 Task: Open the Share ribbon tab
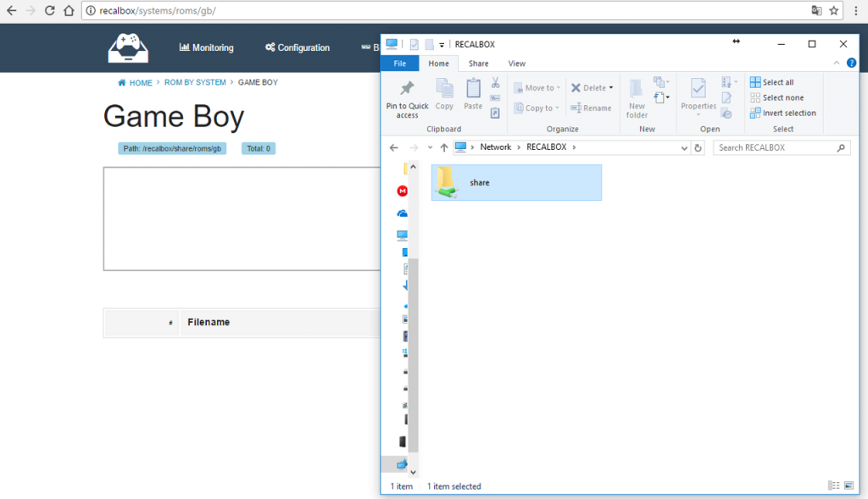(478, 64)
